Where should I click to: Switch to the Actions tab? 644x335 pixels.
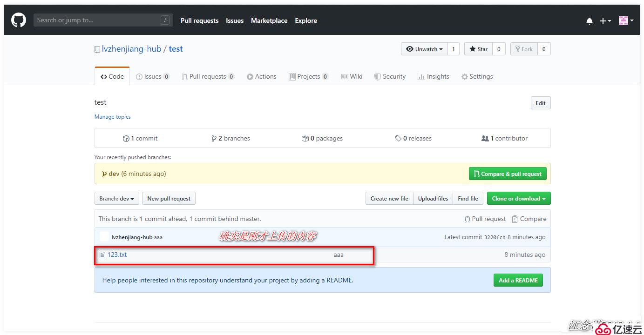(x=262, y=76)
